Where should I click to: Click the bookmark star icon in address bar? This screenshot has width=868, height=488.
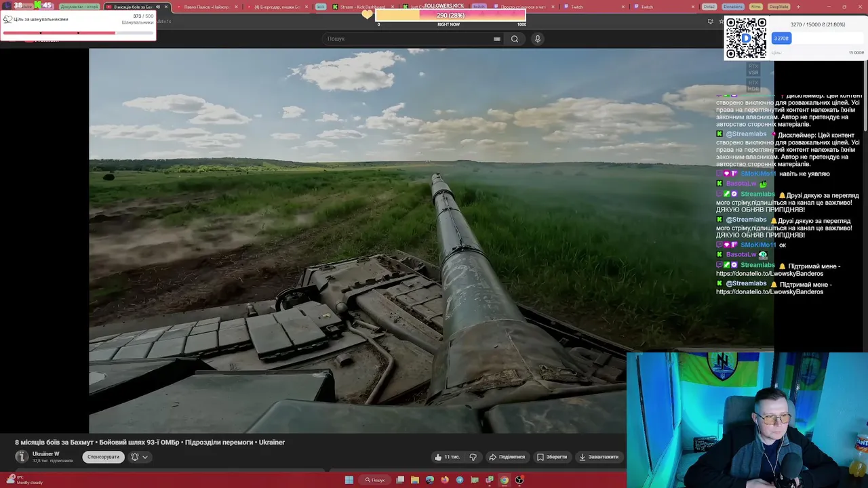pos(721,22)
